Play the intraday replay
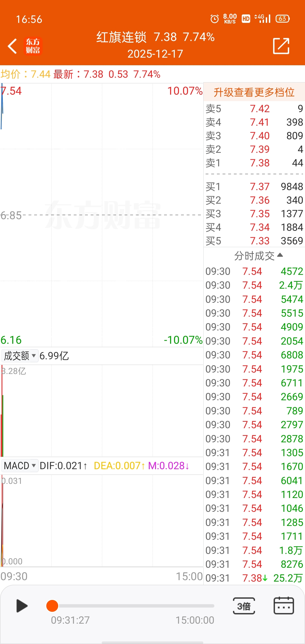The width and height of the screenshot is (305, 644). tap(22, 606)
